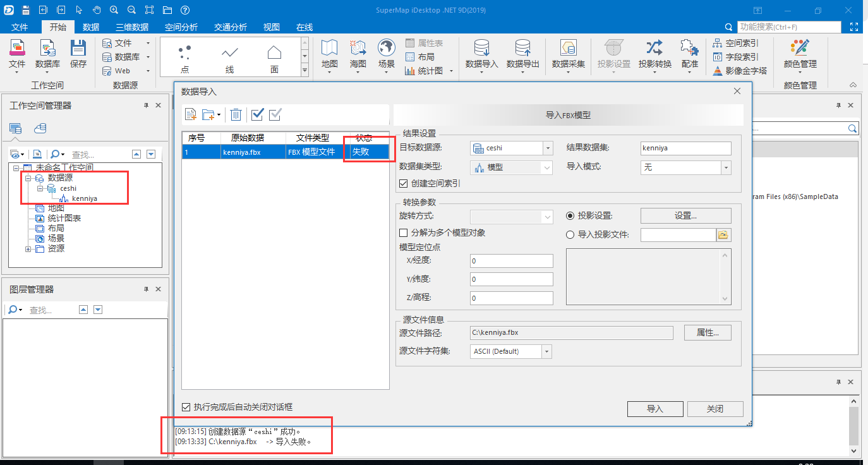The image size is (868, 465).
Task: Click the trash delete icon in import dialog
Action: tap(236, 114)
